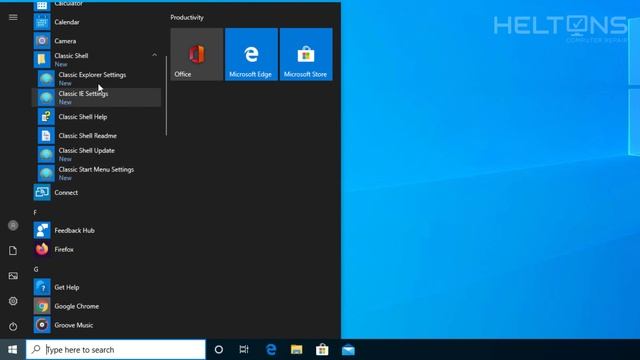Click the Classic Shell folder icon
This screenshot has height=360, width=640.
pos(42,60)
